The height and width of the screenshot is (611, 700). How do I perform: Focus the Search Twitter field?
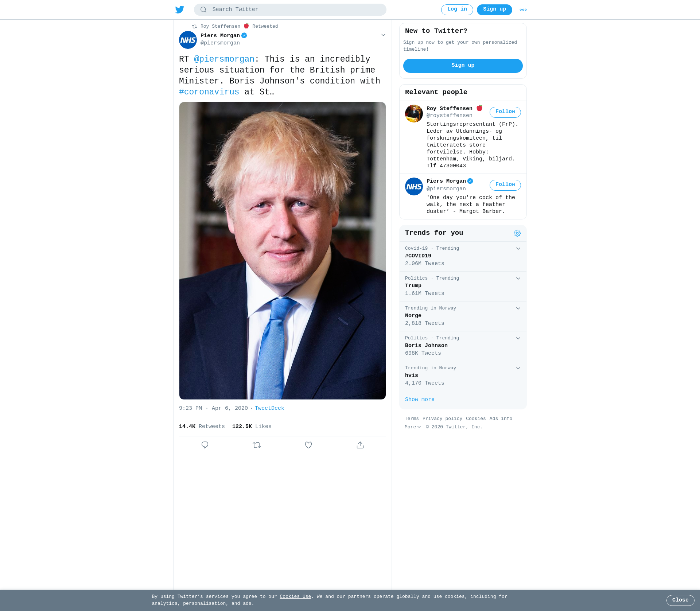(x=290, y=10)
